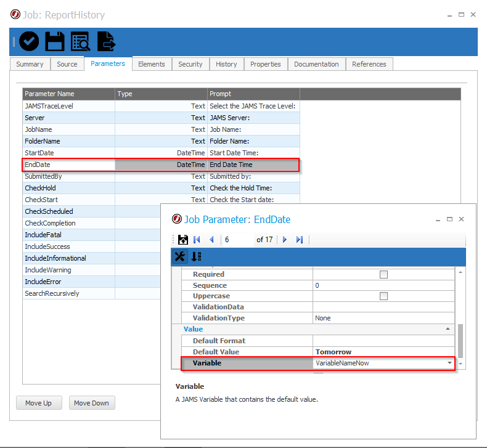This screenshot has width=487, height=448.
Task: Toggle the Required checkbox
Action: click(383, 274)
